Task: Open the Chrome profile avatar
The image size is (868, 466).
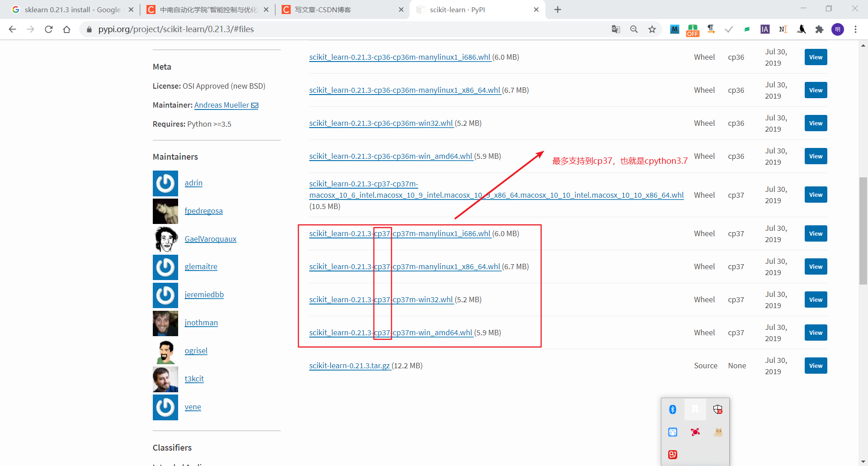Action: click(837, 29)
